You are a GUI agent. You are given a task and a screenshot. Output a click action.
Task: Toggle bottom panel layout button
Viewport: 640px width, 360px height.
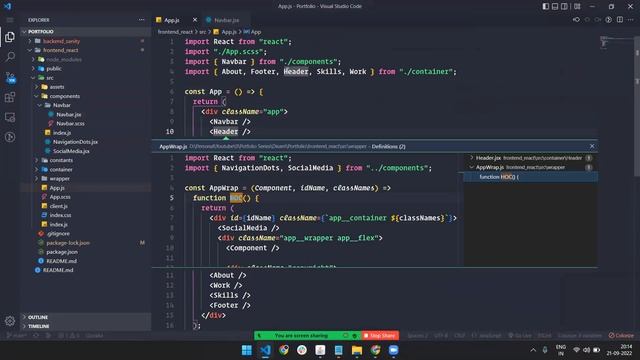(x=555, y=6)
